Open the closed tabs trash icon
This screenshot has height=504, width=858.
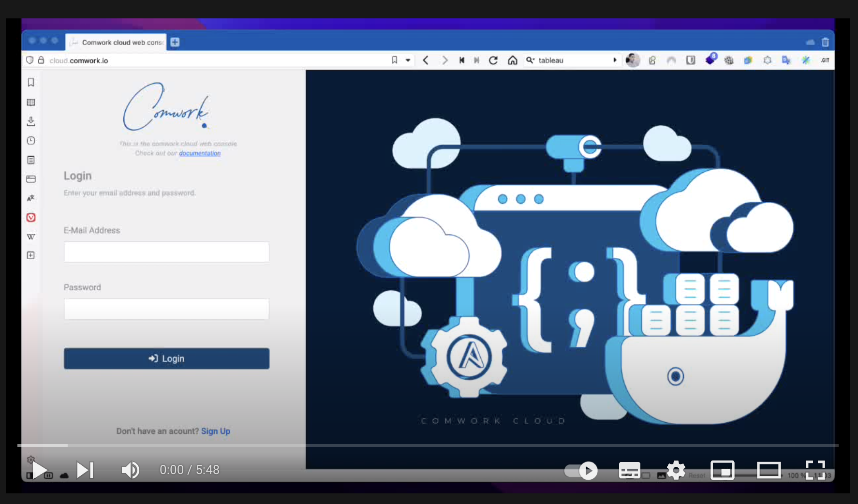[x=825, y=42]
